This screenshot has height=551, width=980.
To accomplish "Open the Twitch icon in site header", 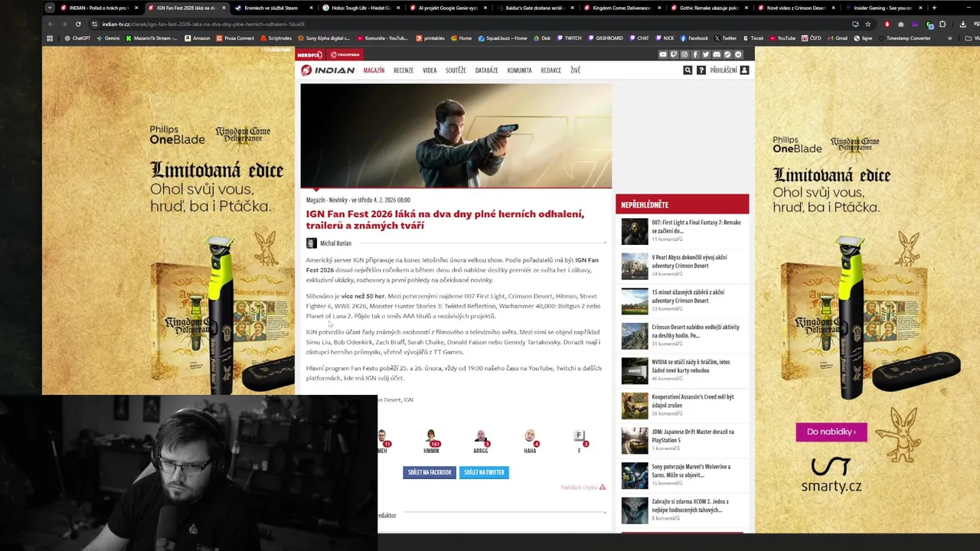I will pos(674,54).
